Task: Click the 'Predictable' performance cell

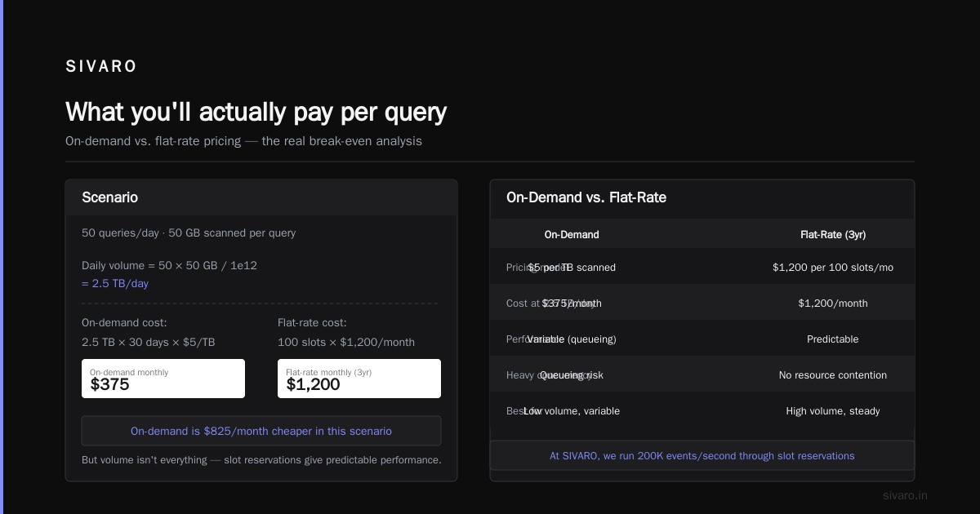Action: point(833,339)
